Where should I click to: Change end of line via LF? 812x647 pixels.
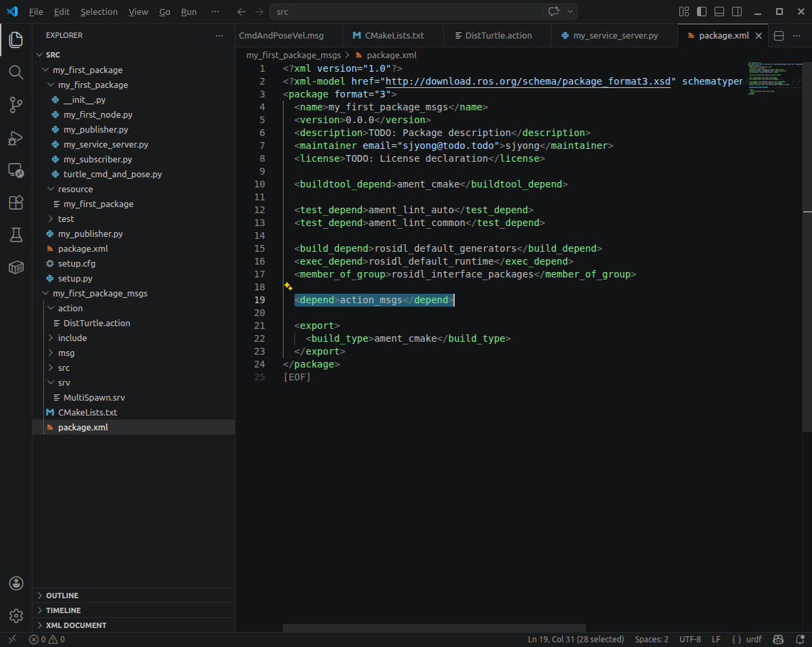[x=716, y=640]
